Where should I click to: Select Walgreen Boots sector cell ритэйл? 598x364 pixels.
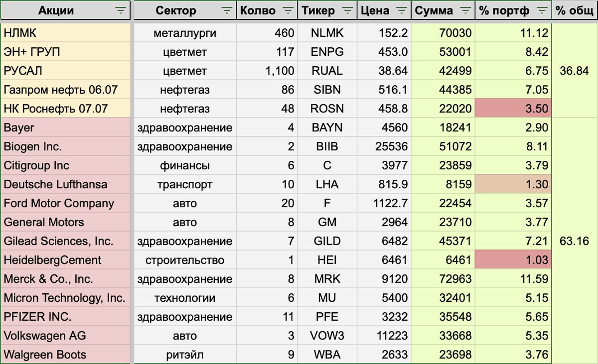point(185,355)
